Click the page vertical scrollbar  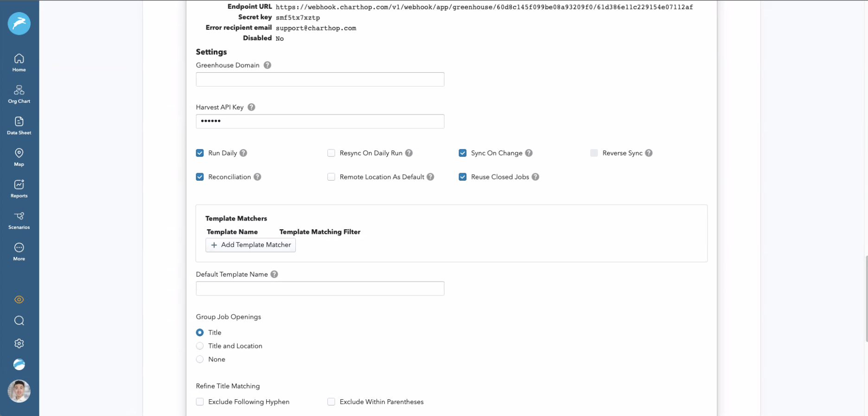866,298
